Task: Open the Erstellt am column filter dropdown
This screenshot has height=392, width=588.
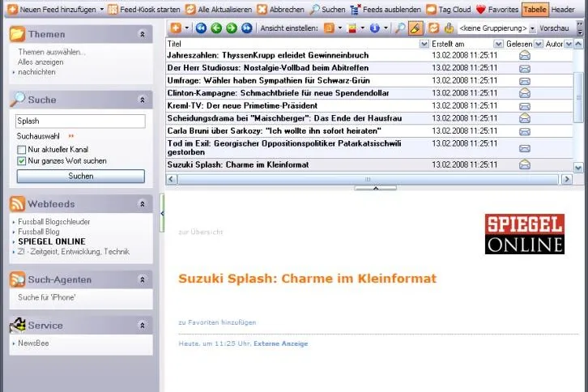Action: pos(498,44)
